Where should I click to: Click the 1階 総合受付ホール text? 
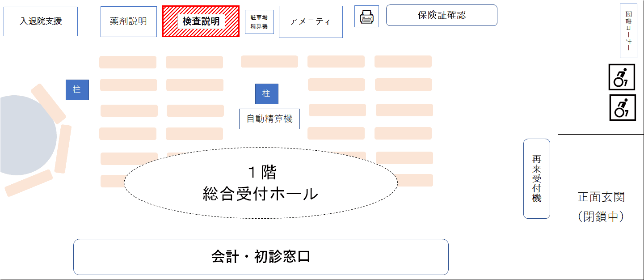(261, 183)
